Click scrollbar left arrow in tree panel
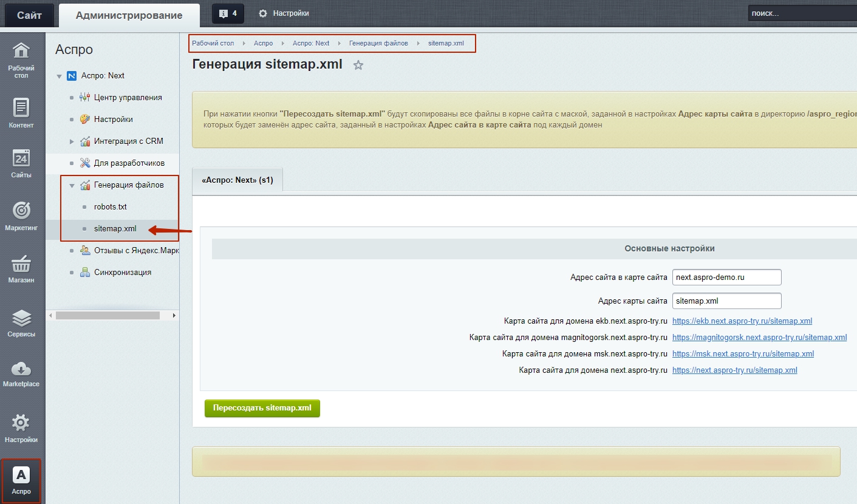The image size is (857, 504). pos(51,316)
